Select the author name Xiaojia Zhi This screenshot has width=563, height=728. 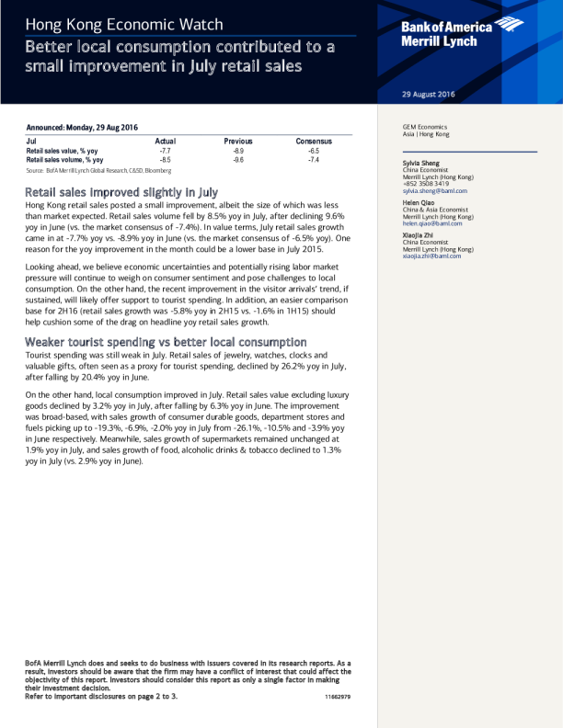(419, 235)
